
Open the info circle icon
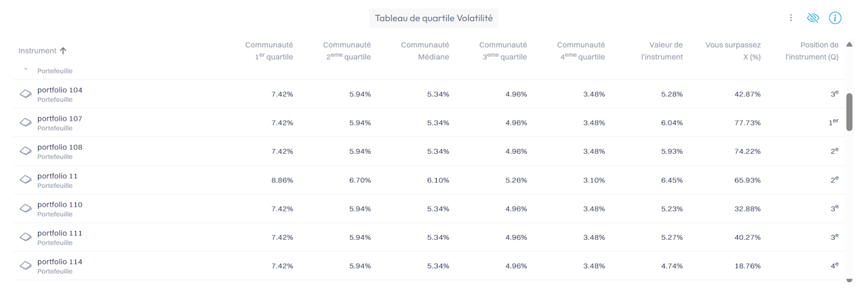835,18
